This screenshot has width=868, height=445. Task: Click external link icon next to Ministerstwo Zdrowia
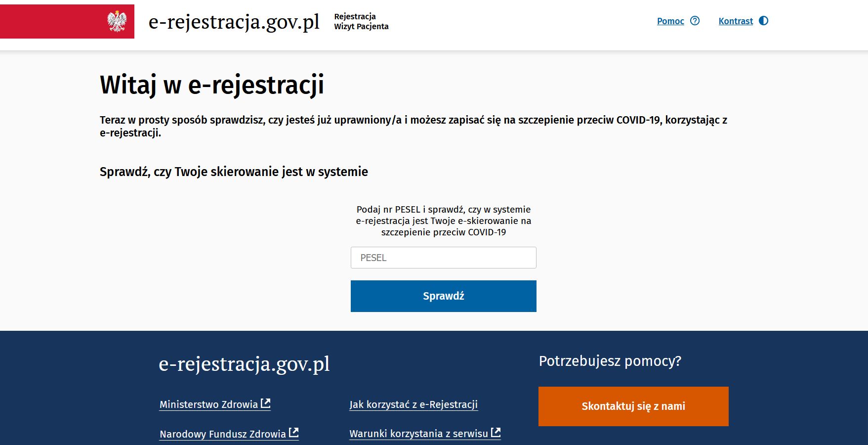click(266, 403)
